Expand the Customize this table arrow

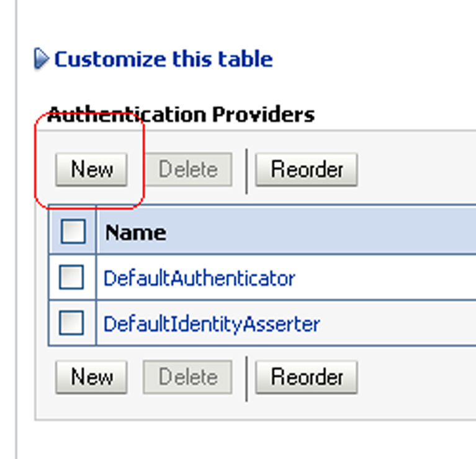[41, 58]
